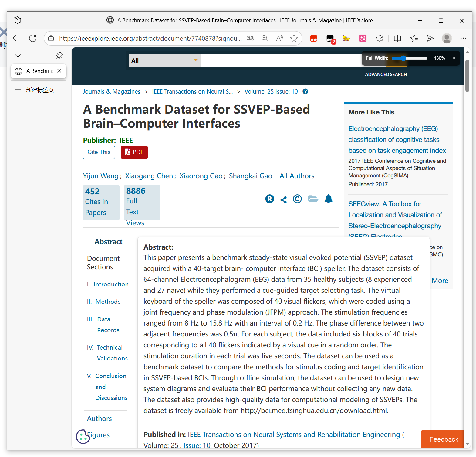This screenshot has width=476, height=457.
Task: Open the Figures section tab
Action: pyautogui.click(x=98, y=435)
